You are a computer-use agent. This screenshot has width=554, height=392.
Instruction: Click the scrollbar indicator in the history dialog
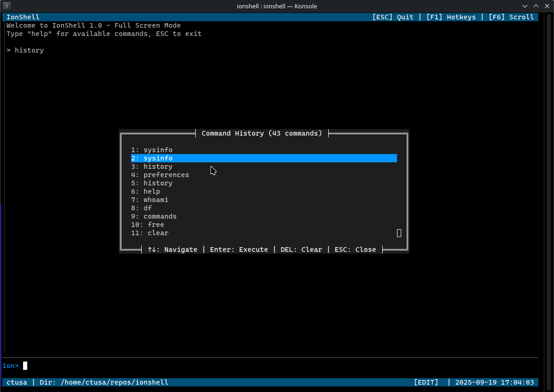pos(399,233)
